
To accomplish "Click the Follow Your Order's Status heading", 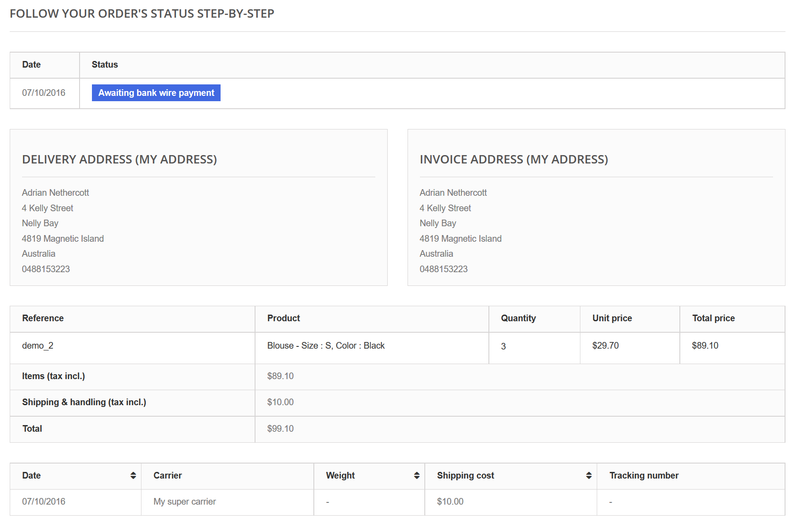I will pos(142,14).
